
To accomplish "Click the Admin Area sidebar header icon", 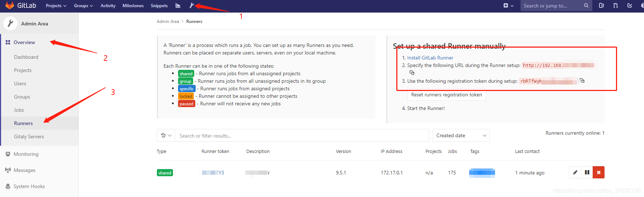I will pyautogui.click(x=10, y=23).
